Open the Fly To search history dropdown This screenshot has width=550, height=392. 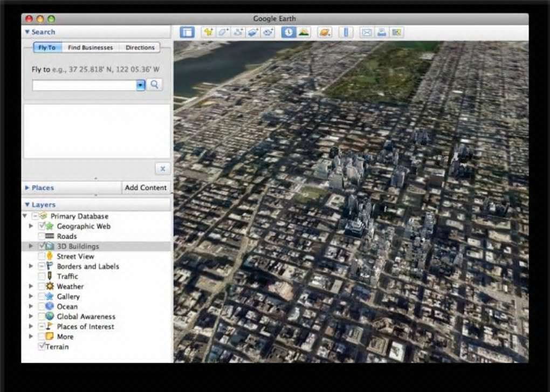[x=140, y=85]
